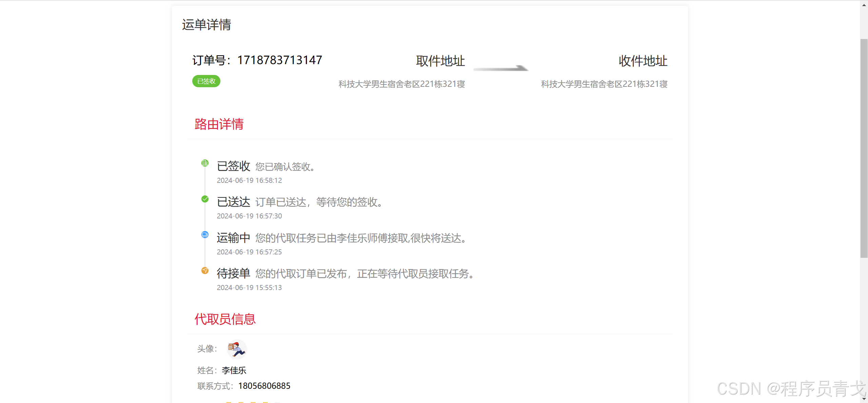Click the 2024-06-19 15:55:13 timestamp
The width and height of the screenshot is (868, 403).
(249, 288)
